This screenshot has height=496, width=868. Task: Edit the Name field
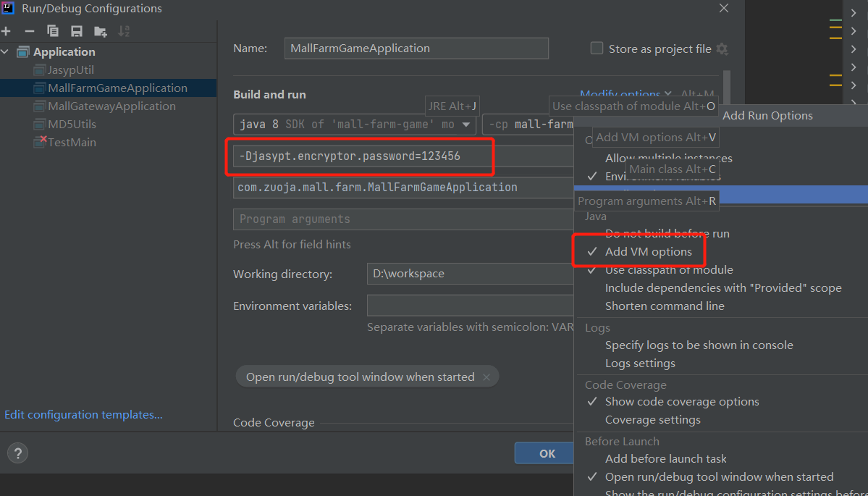416,49
